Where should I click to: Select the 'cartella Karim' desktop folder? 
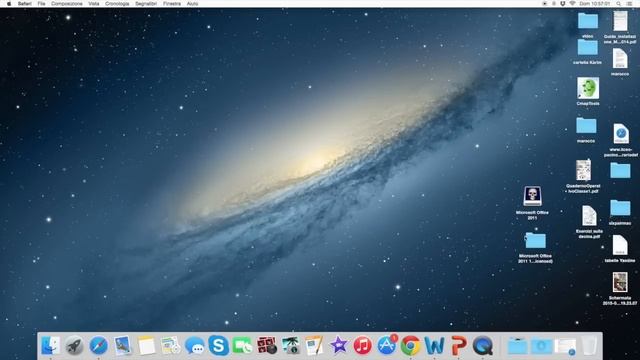click(x=587, y=47)
